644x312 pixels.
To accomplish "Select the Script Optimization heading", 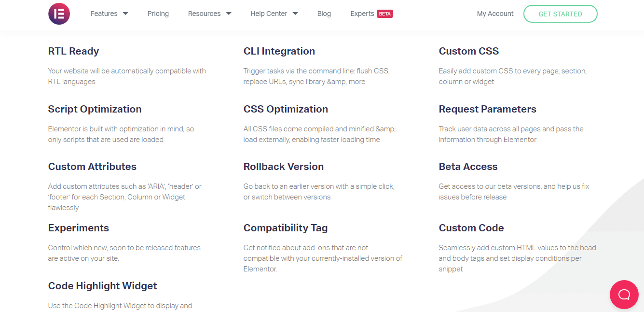I will point(95,109).
